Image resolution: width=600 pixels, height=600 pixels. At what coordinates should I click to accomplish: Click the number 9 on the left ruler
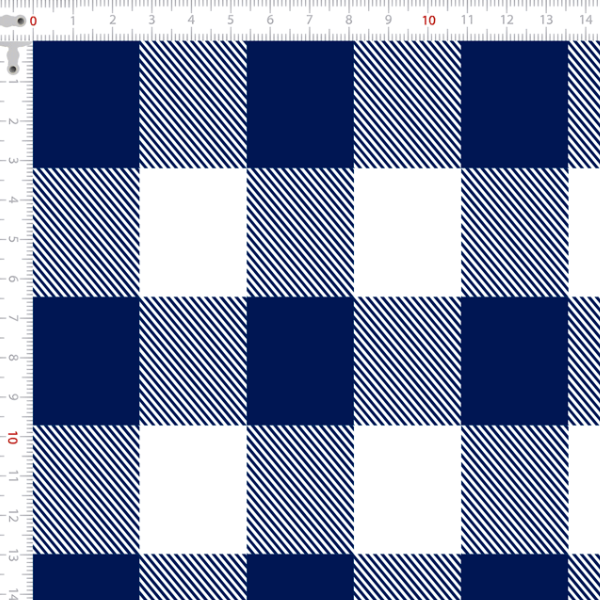tap(13, 398)
